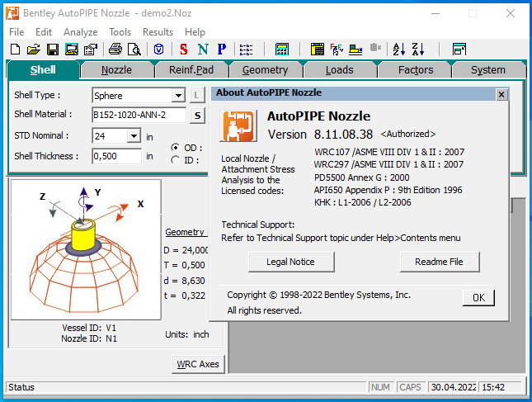Click the 'Vessel ID: V1' label

[x=89, y=328]
